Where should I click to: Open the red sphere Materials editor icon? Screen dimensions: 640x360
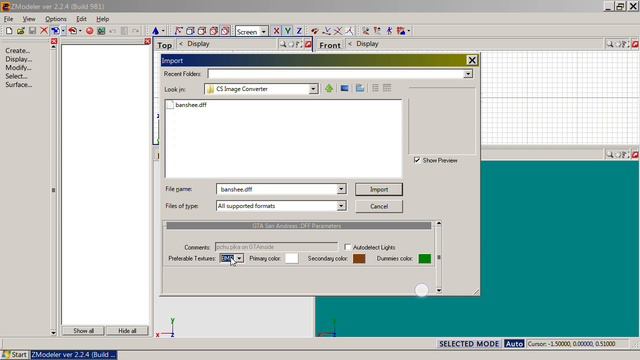[90, 31]
